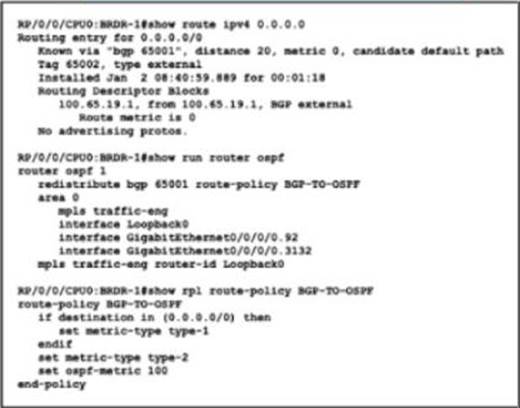The image size is (520, 408).
Task: Click the 'Known via bgp 65001' line
Action: tap(271, 51)
